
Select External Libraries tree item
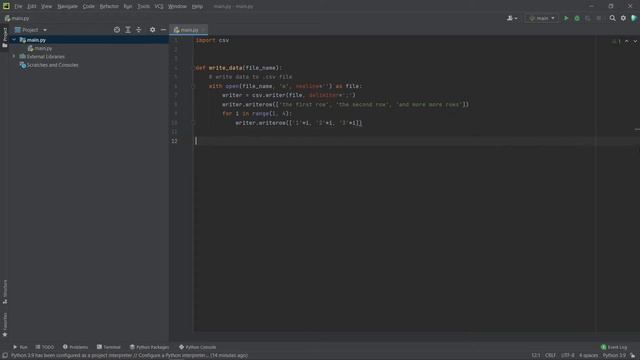pos(42,56)
